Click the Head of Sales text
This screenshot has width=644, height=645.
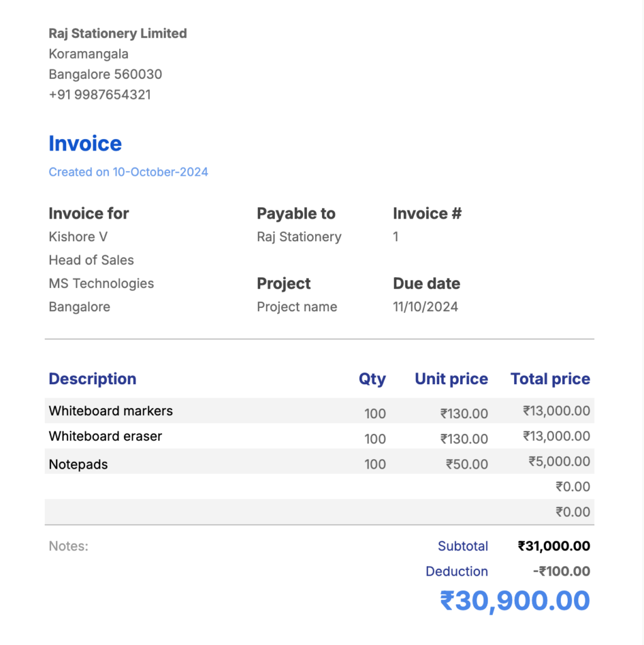tap(91, 260)
